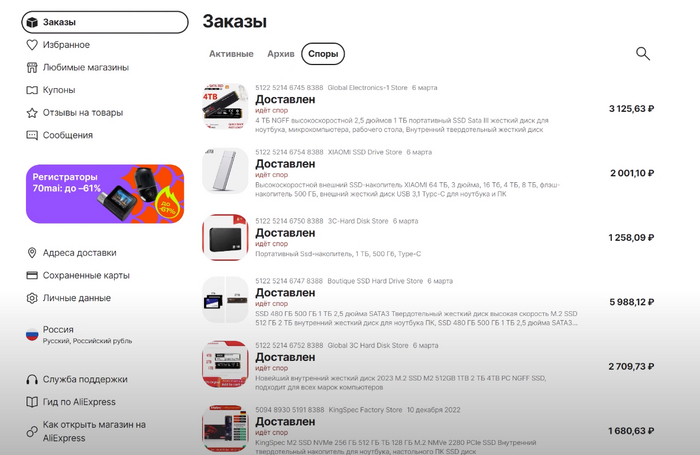Open Гид по AliExpress link

tap(79, 402)
